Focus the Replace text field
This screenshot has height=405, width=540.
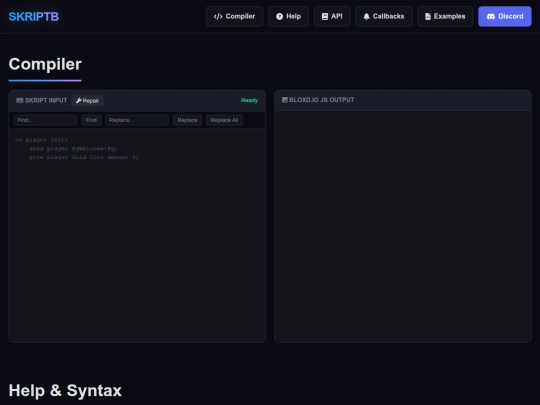(137, 120)
